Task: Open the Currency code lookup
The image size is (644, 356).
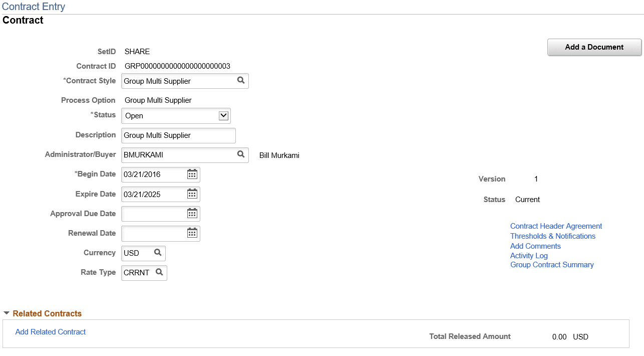Action: coord(158,253)
